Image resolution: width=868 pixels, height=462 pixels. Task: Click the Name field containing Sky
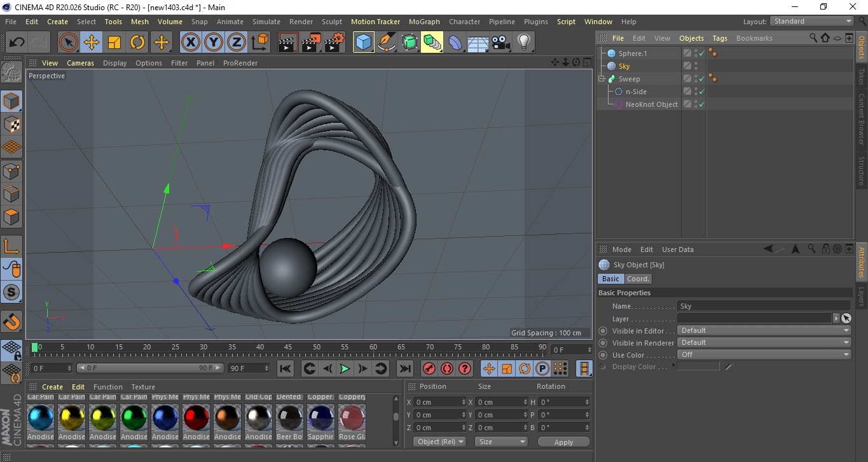pos(763,306)
